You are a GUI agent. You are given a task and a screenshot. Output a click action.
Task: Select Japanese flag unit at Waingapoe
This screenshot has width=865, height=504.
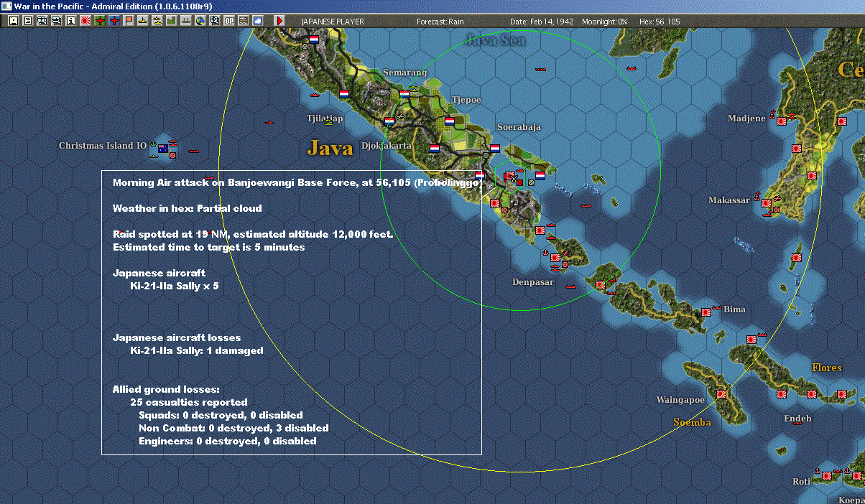click(x=721, y=393)
